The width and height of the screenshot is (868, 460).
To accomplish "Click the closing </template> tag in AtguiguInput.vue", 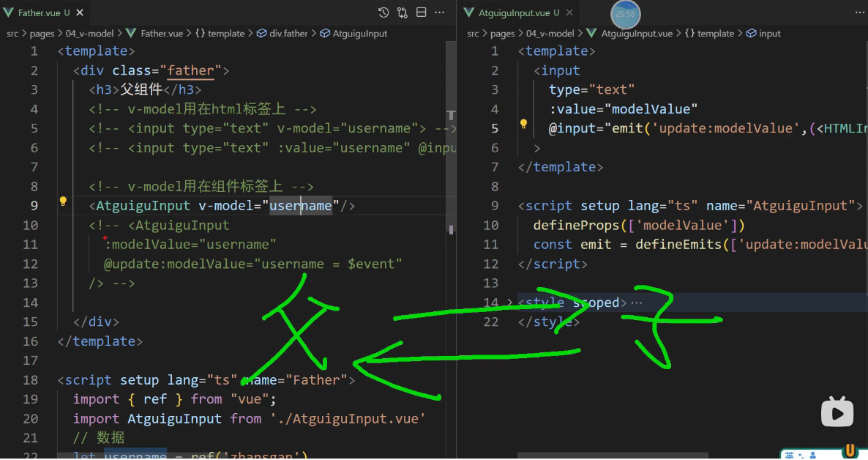I will (x=561, y=168).
